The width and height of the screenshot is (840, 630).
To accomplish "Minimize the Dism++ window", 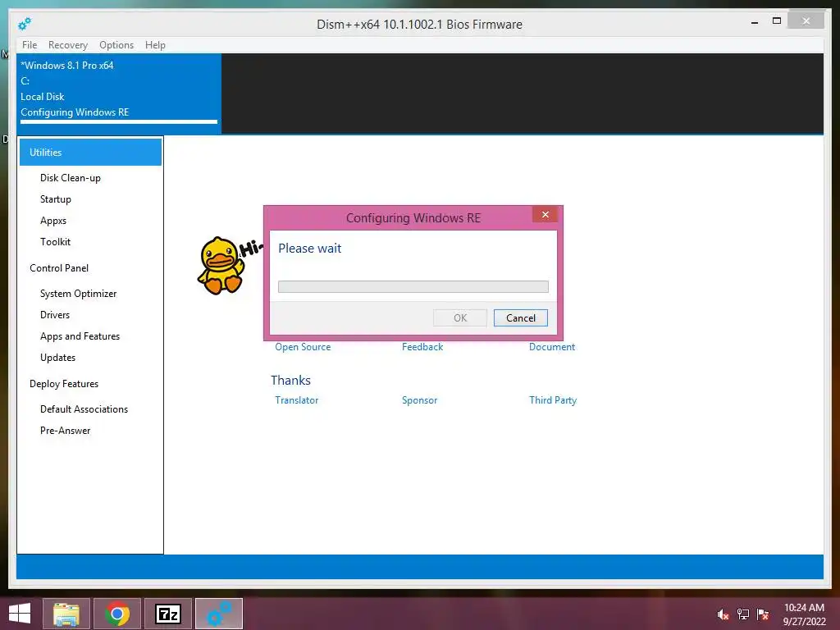I will [755, 22].
